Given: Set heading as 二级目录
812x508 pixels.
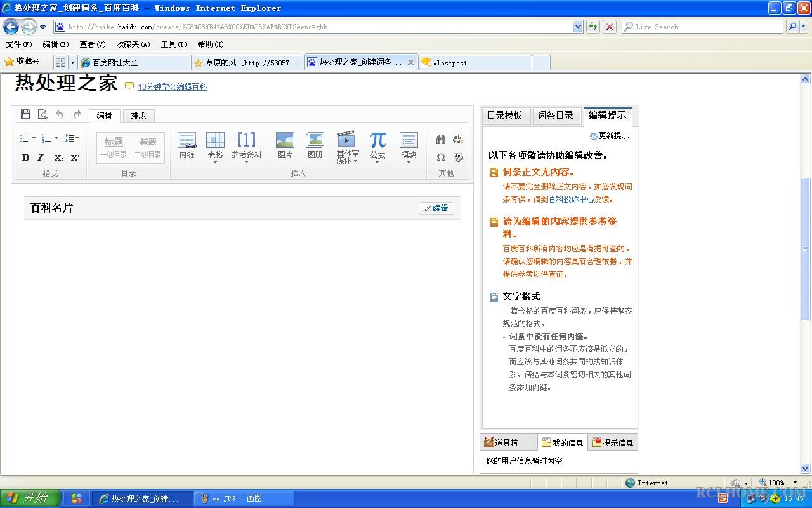Looking at the screenshot, I should (x=148, y=147).
